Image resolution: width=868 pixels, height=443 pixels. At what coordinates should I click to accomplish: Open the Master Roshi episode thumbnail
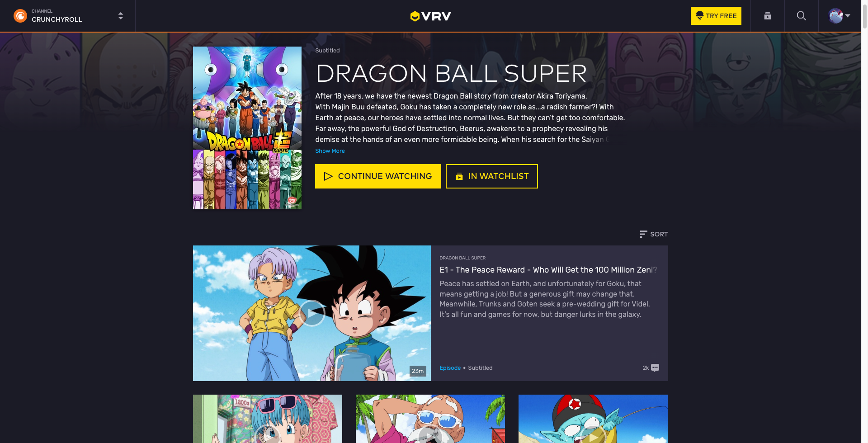430,419
